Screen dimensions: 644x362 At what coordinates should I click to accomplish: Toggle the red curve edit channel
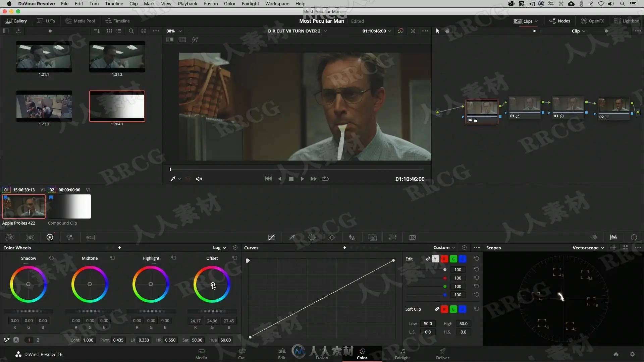pos(444,259)
